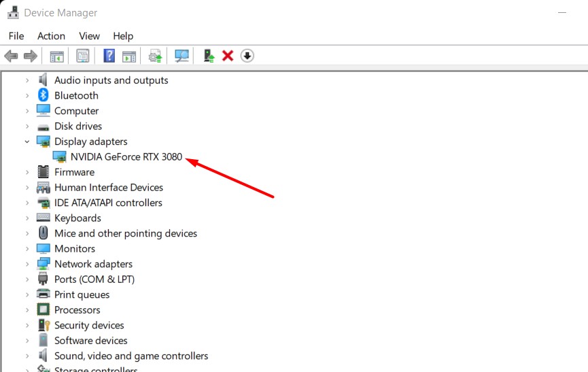Expand the Bluetooth category
The height and width of the screenshot is (372, 588).
(27, 96)
